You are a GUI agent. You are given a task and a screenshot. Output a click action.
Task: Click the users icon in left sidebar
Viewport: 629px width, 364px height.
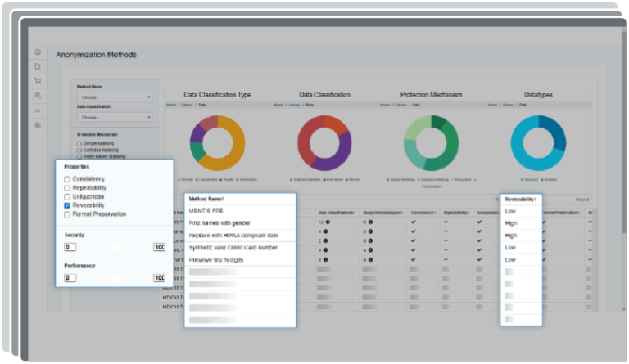point(38,96)
